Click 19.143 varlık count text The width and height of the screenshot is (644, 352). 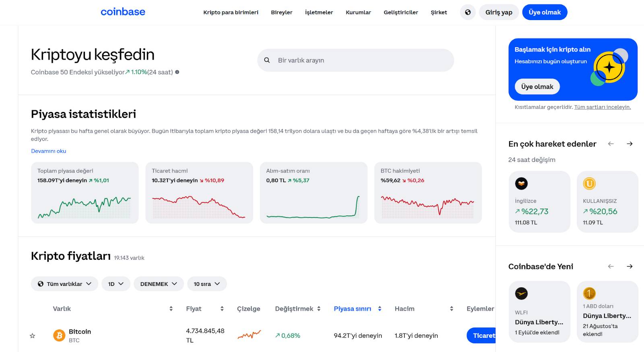coord(129,258)
